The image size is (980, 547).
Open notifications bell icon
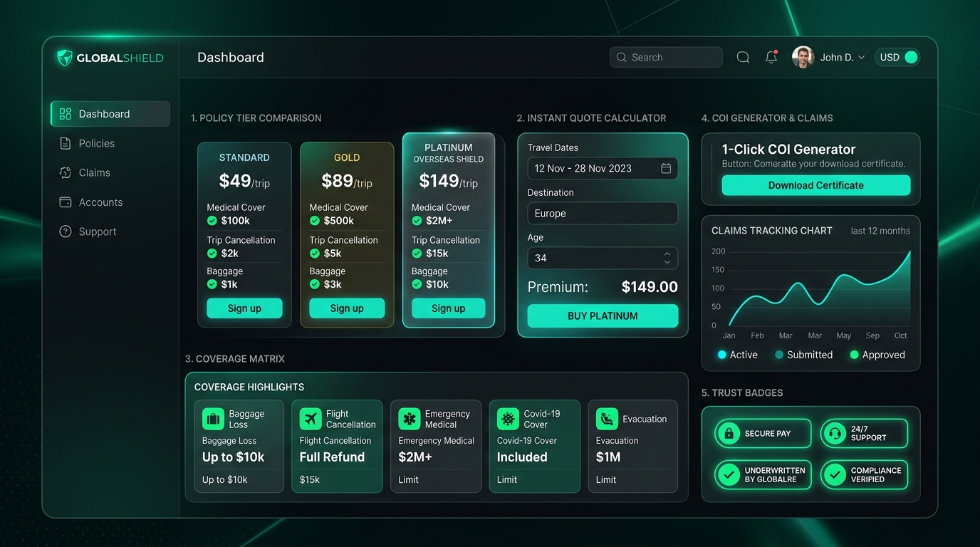pos(771,57)
